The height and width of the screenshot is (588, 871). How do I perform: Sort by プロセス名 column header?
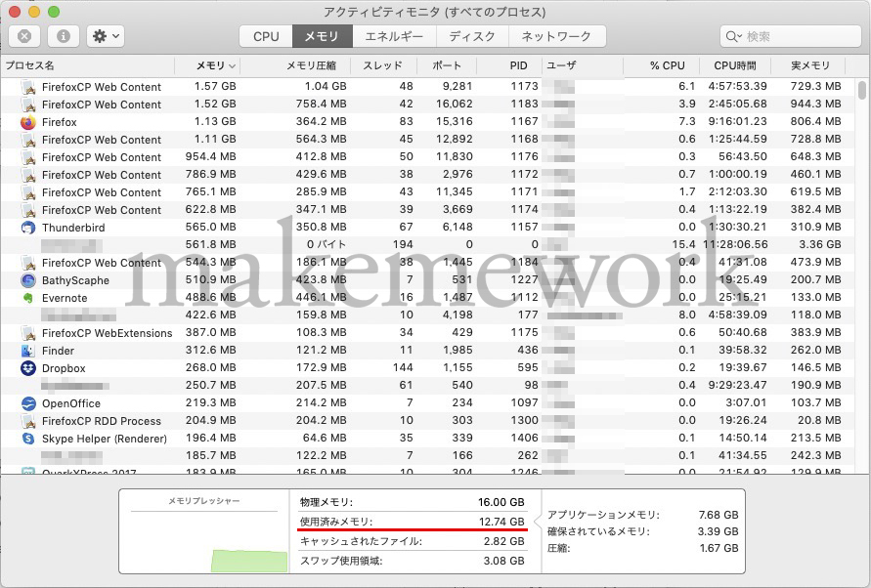[88, 65]
